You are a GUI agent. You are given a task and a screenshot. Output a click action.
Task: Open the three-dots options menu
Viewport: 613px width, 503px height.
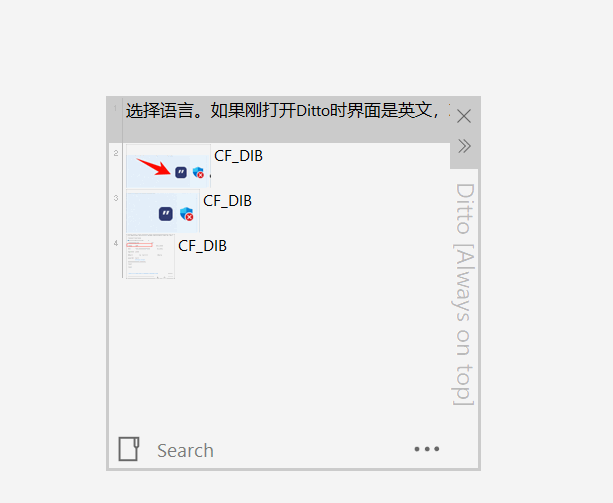(427, 449)
